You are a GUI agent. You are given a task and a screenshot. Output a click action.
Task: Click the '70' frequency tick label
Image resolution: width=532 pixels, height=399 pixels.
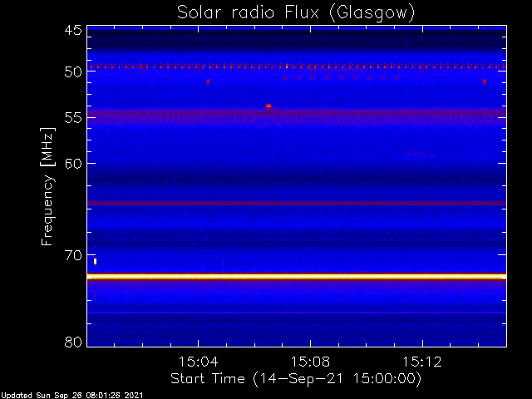[73, 255]
